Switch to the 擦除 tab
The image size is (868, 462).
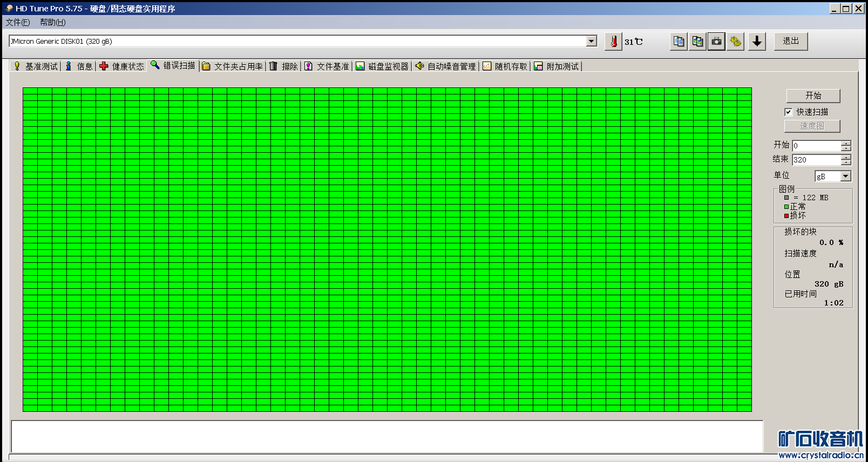click(284, 66)
